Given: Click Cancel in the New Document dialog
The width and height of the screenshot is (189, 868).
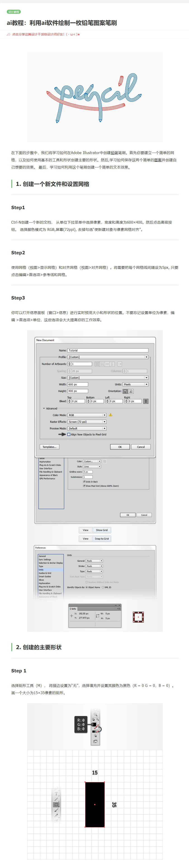Looking at the screenshot, I should 141,447.
